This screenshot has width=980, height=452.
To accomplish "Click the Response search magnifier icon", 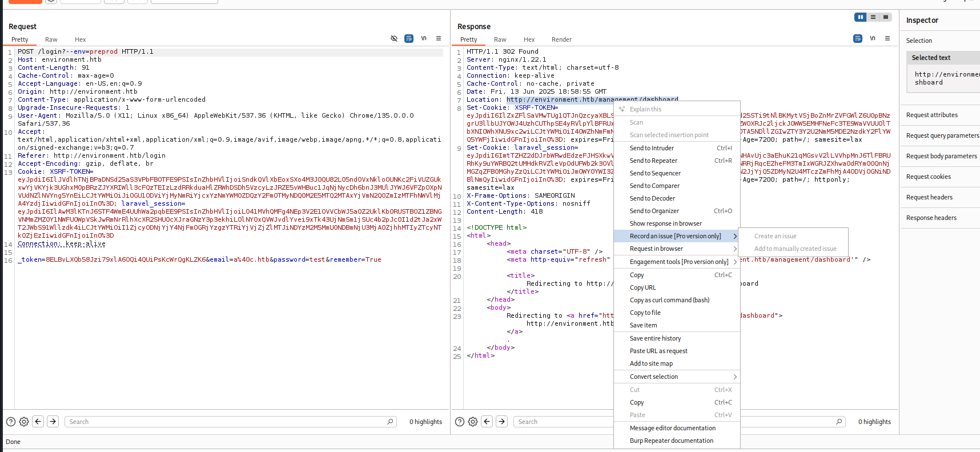I will [x=840, y=422].
